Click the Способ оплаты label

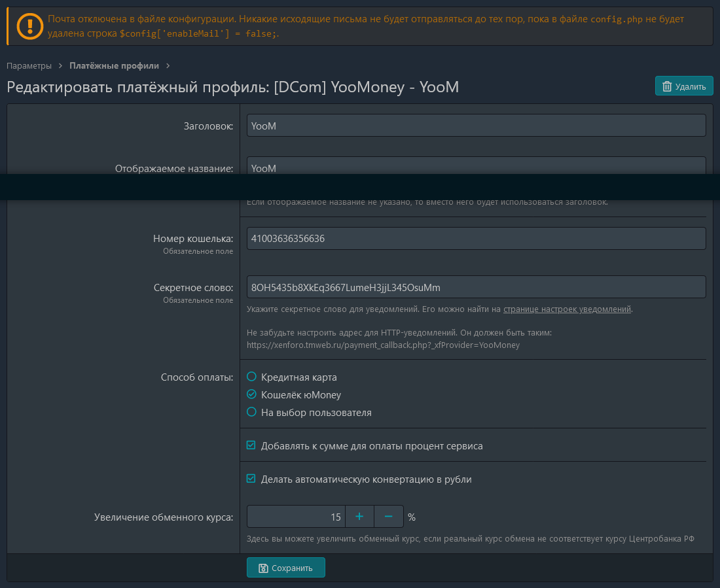click(x=197, y=377)
